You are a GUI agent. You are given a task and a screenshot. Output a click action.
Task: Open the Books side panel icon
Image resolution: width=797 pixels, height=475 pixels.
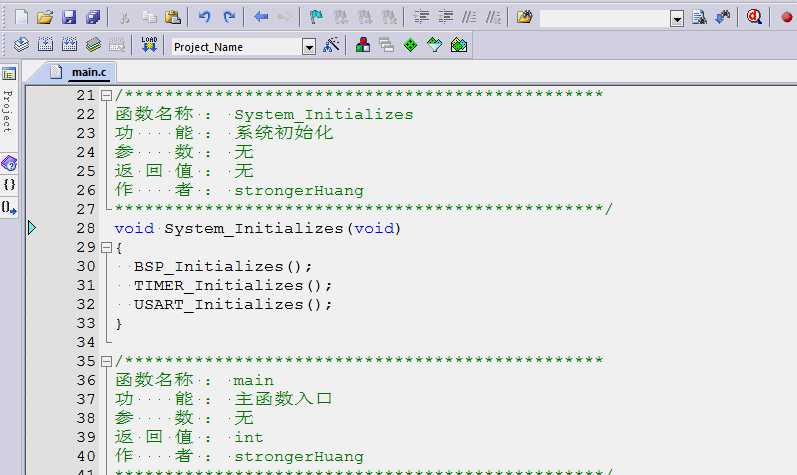[9, 164]
